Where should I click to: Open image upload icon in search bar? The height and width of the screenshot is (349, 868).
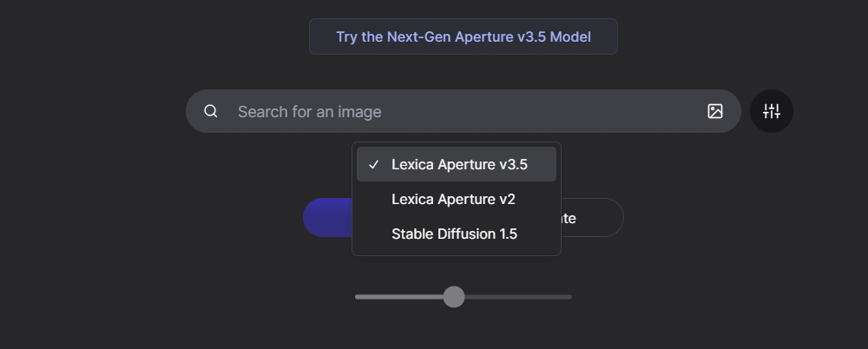click(x=714, y=111)
